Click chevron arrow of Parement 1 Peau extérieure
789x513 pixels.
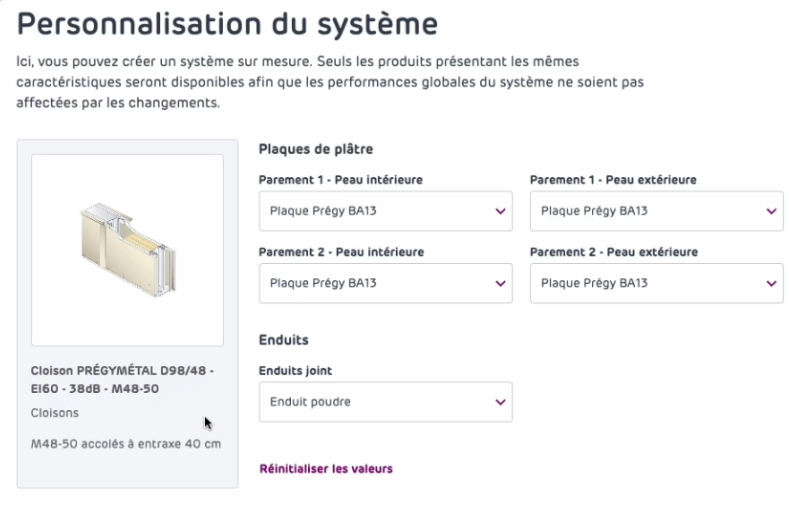click(771, 211)
